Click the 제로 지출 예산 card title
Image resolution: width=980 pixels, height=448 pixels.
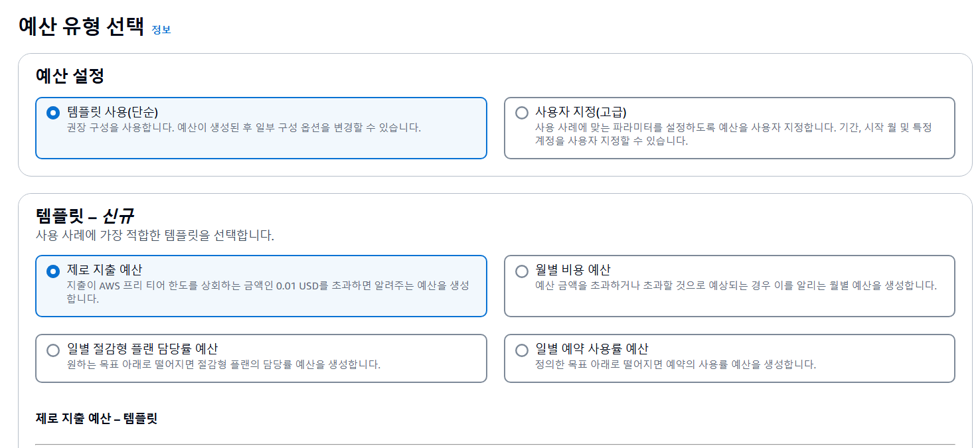click(x=105, y=269)
